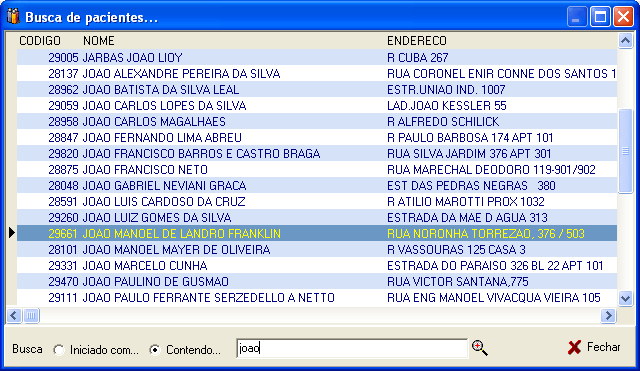Click the horizontal scrollbar left arrow
The image size is (640, 371).
point(13,315)
